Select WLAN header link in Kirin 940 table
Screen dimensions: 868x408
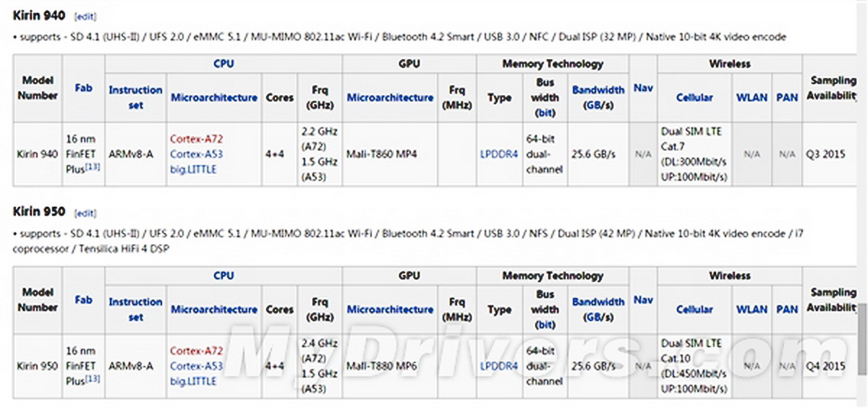(752, 98)
